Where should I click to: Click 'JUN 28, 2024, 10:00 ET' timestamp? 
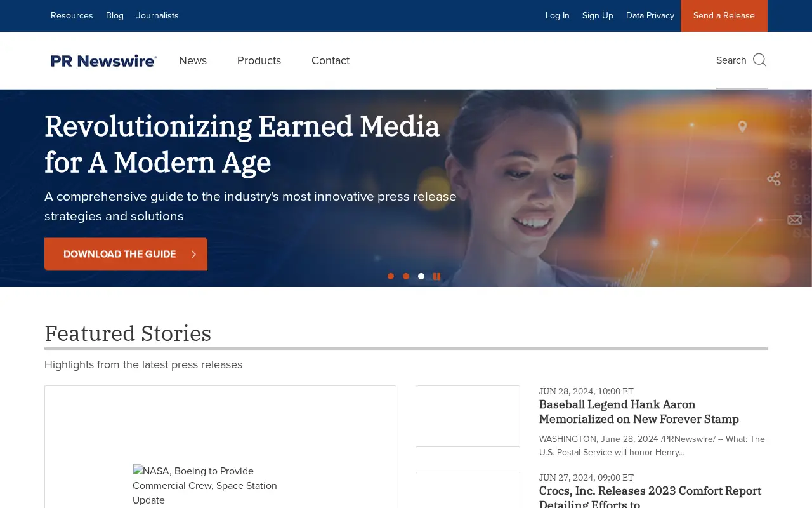pos(586,391)
